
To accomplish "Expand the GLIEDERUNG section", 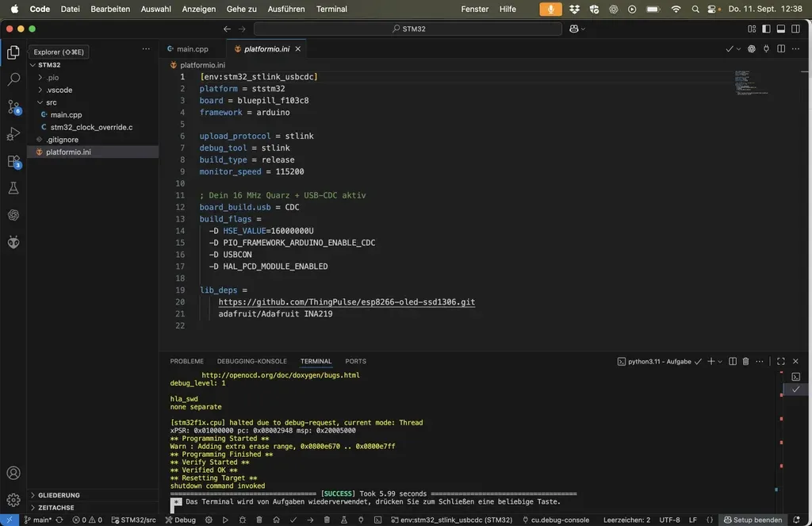I will [x=59, y=495].
